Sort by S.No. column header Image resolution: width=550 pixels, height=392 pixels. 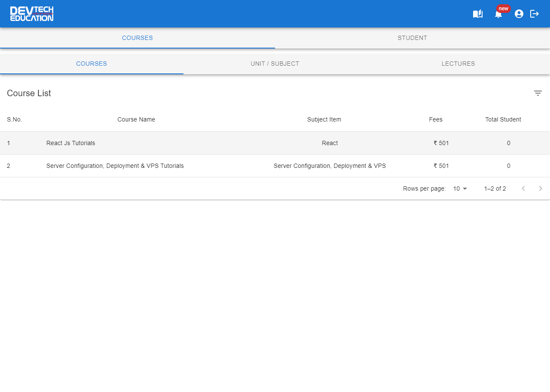pyautogui.click(x=15, y=119)
